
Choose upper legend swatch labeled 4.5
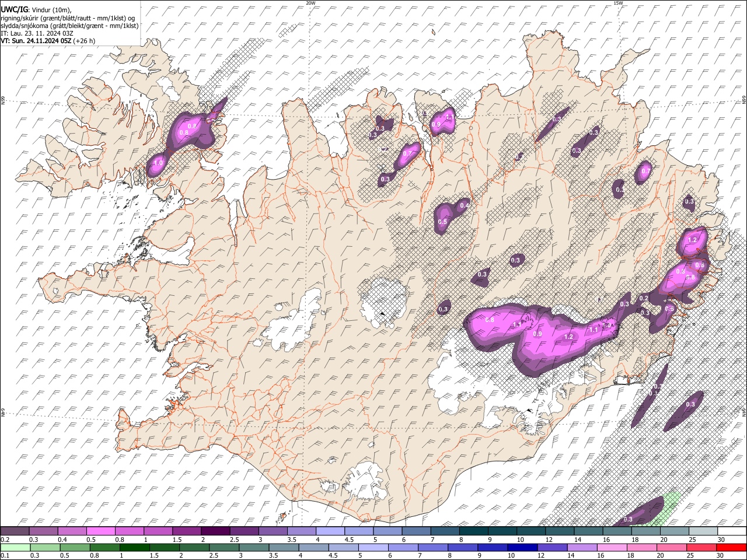pos(358,531)
